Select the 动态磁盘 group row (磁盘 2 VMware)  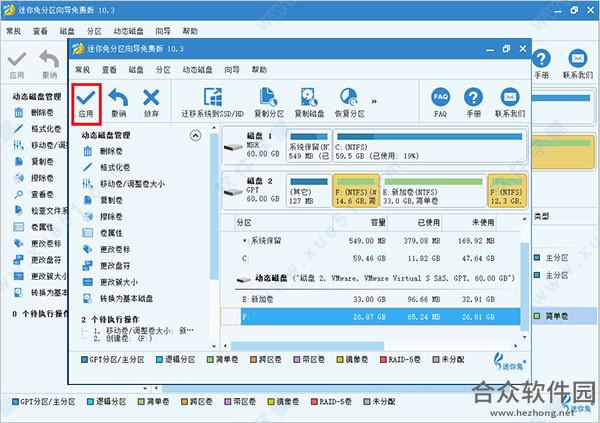pyautogui.click(x=375, y=278)
